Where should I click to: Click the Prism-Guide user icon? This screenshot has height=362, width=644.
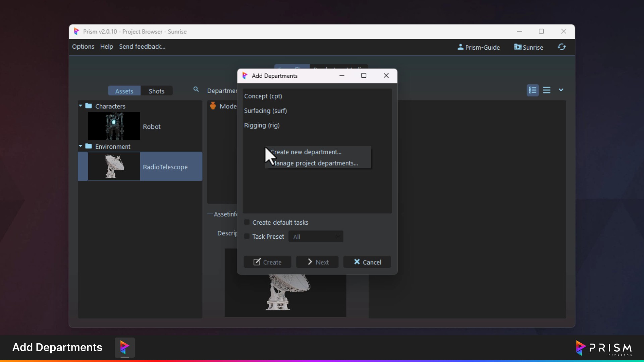(x=461, y=47)
